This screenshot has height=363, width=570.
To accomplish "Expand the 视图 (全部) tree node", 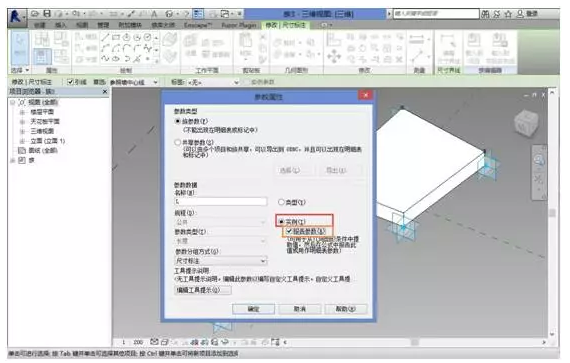I will 13,102.
